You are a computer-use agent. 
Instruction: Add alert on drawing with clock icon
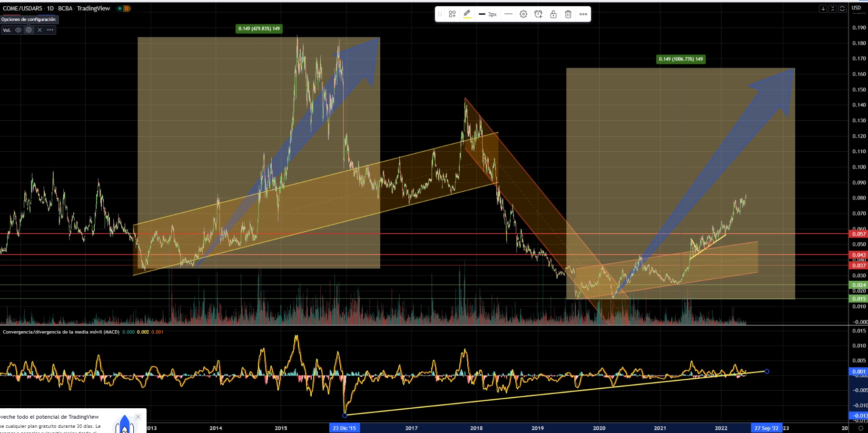[x=538, y=14]
